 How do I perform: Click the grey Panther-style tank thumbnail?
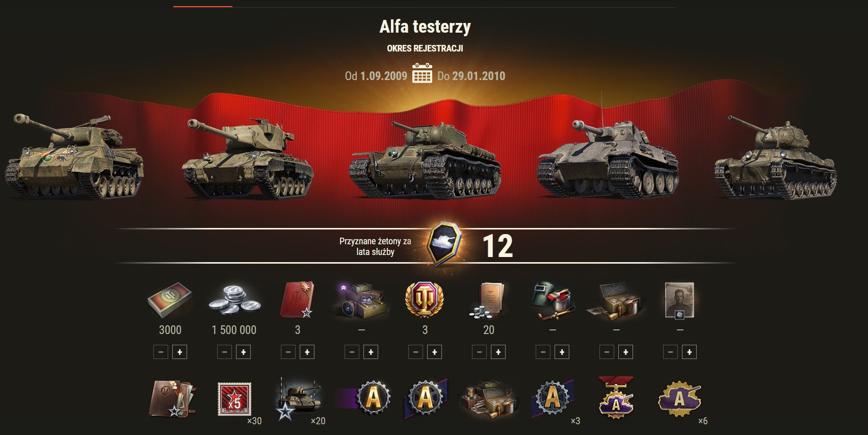point(608,158)
